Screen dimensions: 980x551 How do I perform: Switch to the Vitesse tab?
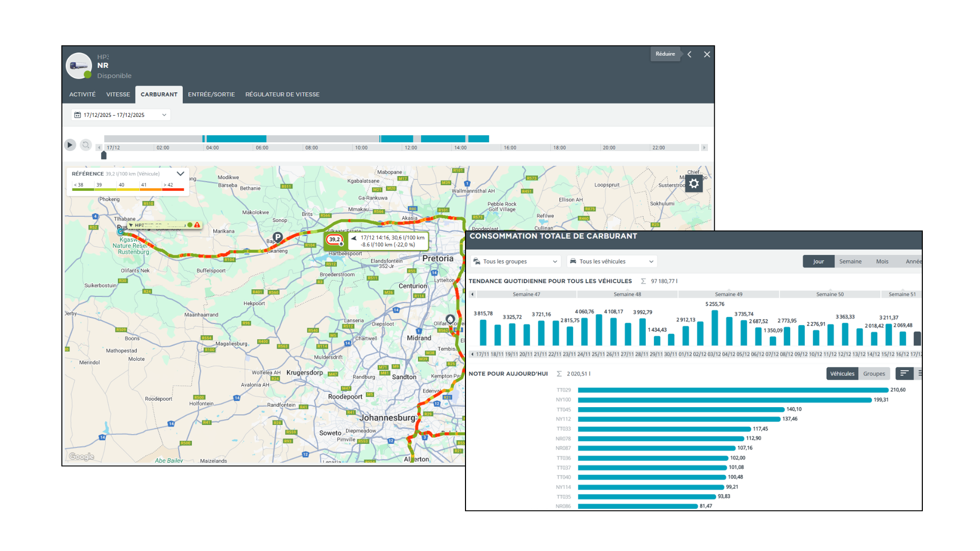pyautogui.click(x=118, y=94)
